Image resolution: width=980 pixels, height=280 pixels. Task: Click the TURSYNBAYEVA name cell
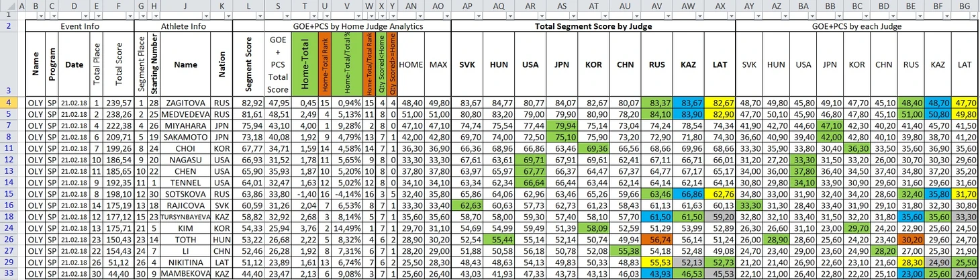pos(185,217)
